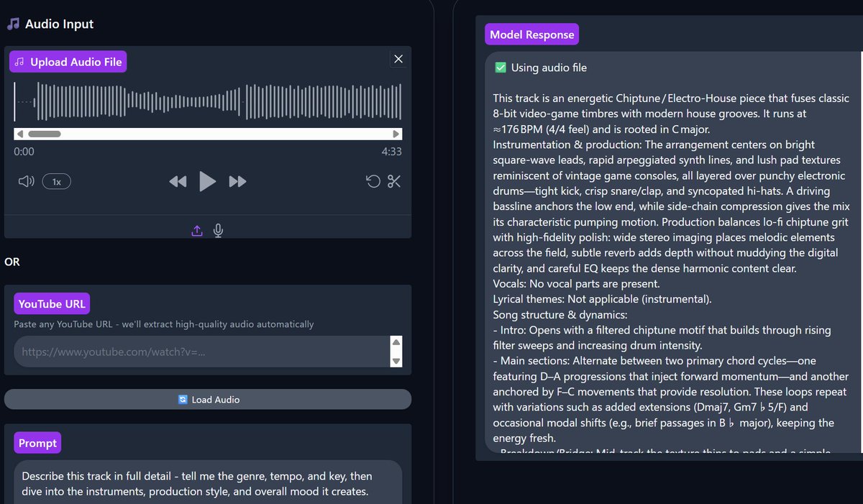The image size is (863, 504).
Task: Click the down arrow in the YouTube URL field
Action: click(396, 360)
